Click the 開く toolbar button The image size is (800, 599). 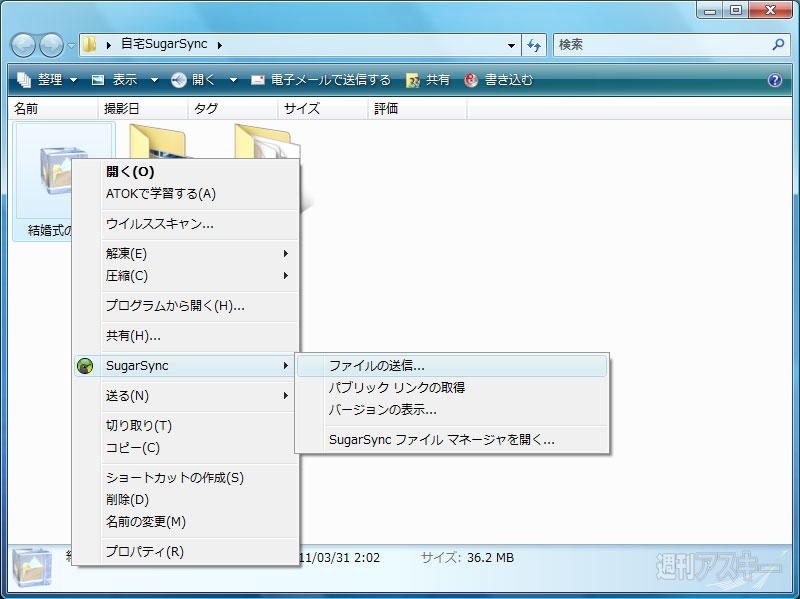193,80
